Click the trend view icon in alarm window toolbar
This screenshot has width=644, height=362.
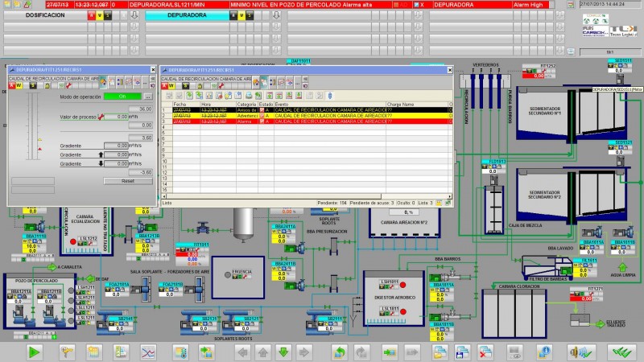[281, 82]
